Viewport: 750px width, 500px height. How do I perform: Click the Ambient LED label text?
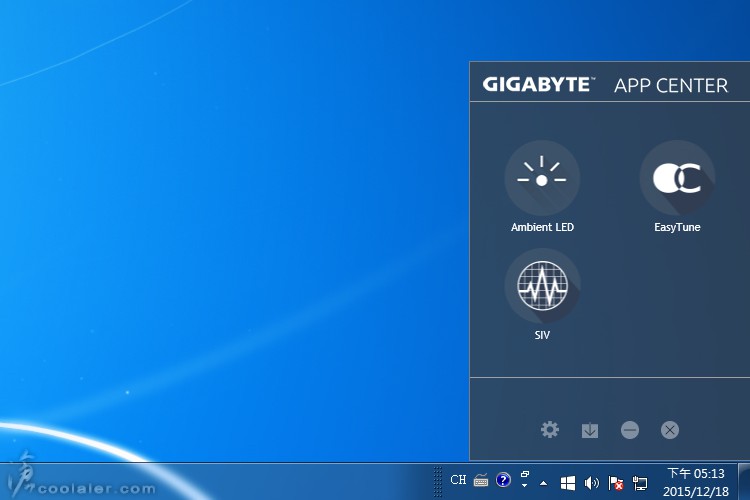542,227
